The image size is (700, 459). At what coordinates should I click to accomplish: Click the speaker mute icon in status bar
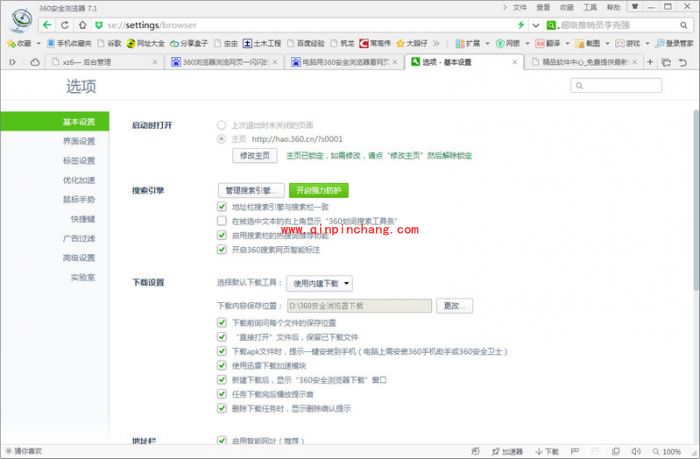[636, 451]
